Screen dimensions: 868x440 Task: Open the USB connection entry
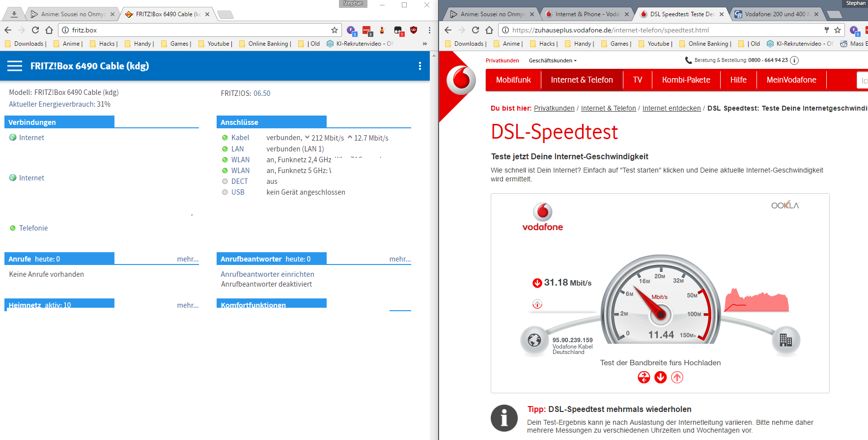(x=238, y=192)
